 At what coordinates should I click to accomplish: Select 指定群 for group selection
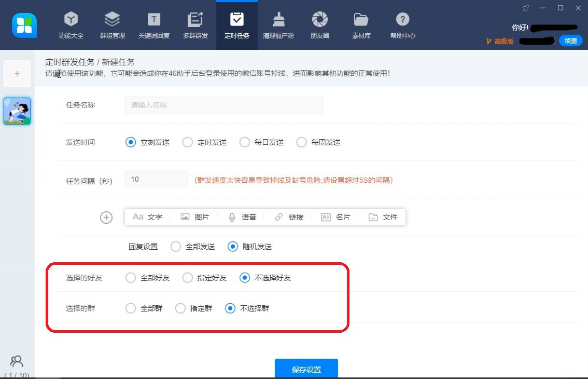click(180, 308)
